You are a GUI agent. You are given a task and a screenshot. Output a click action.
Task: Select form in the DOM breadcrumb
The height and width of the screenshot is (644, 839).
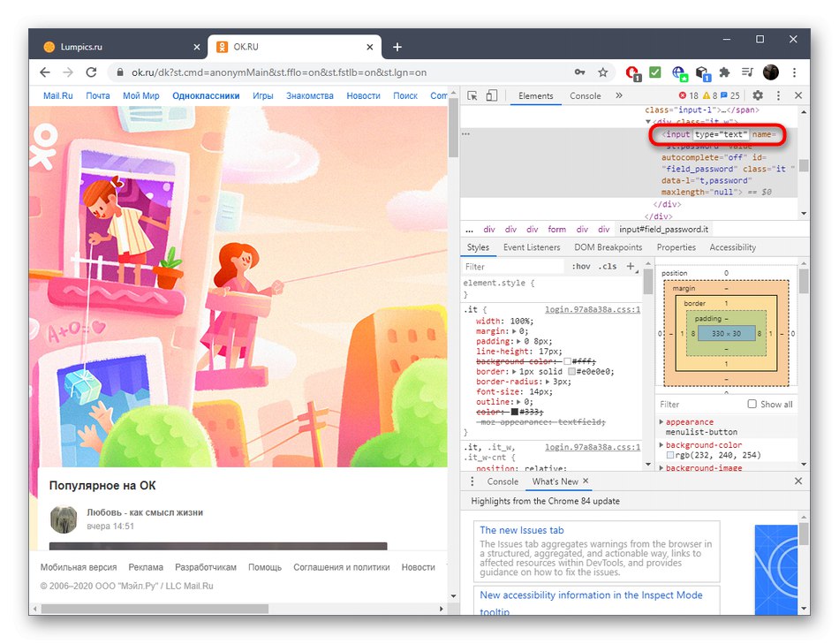556,229
